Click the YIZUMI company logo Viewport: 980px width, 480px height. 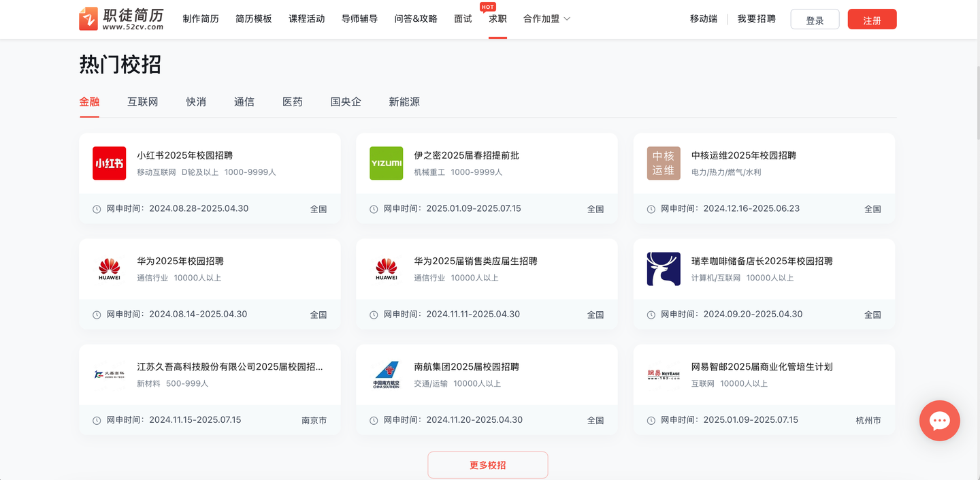[387, 163]
